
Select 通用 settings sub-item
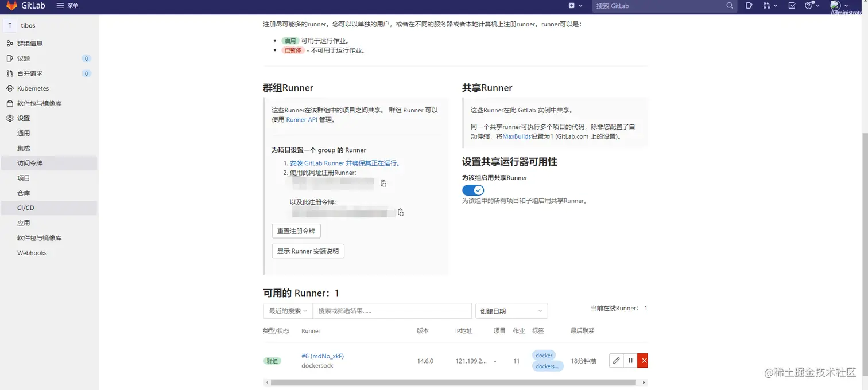click(x=24, y=133)
